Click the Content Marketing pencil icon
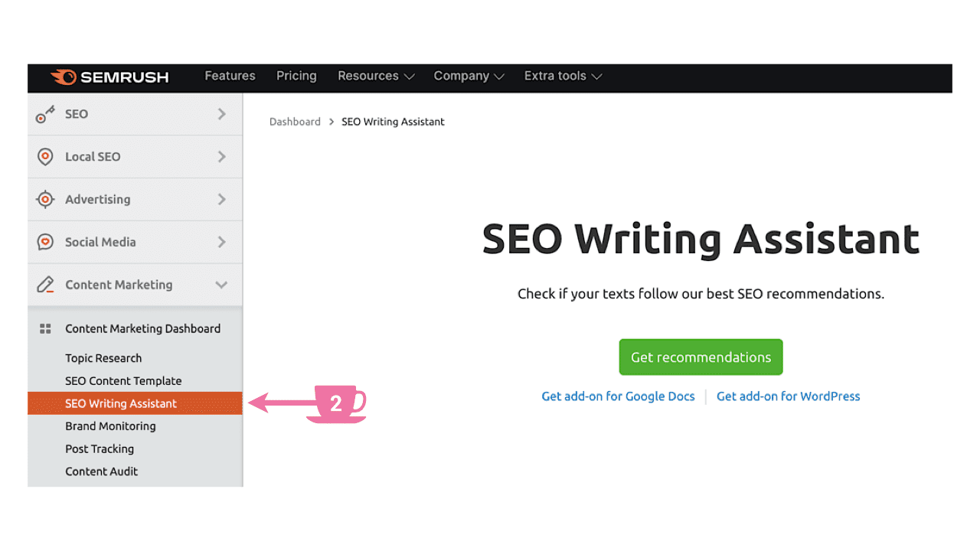This screenshot has width=980, height=551. (45, 284)
